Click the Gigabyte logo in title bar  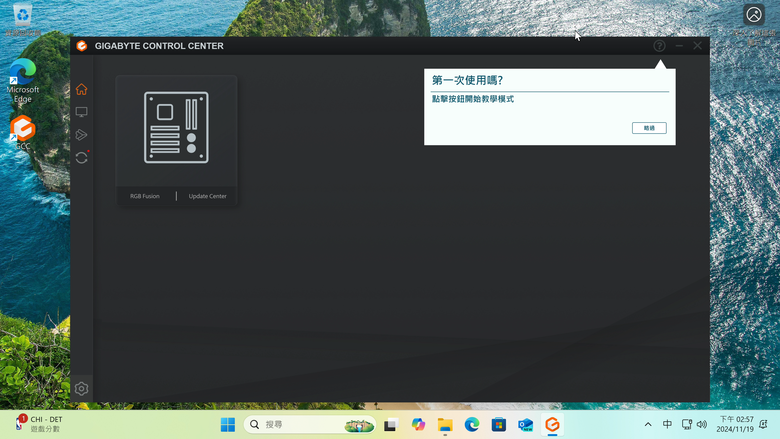point(82,46)
